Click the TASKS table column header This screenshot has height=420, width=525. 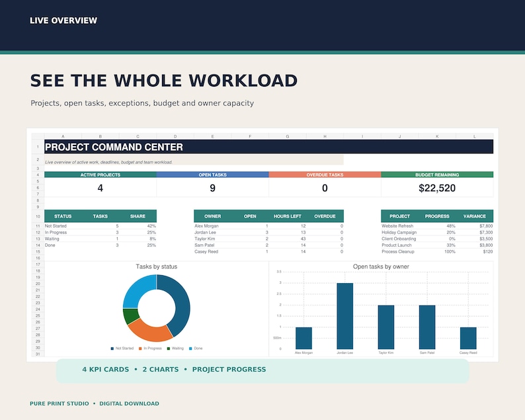pos(100,216)
